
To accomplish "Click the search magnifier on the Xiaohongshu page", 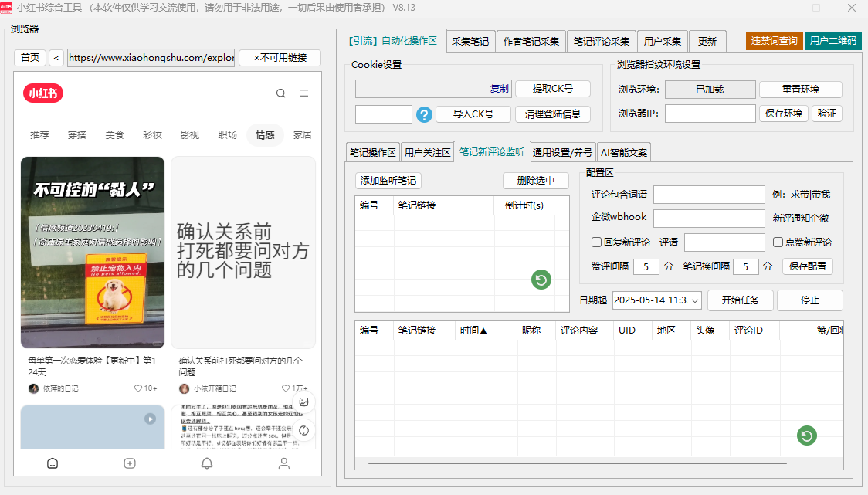I will click(280, 92).
